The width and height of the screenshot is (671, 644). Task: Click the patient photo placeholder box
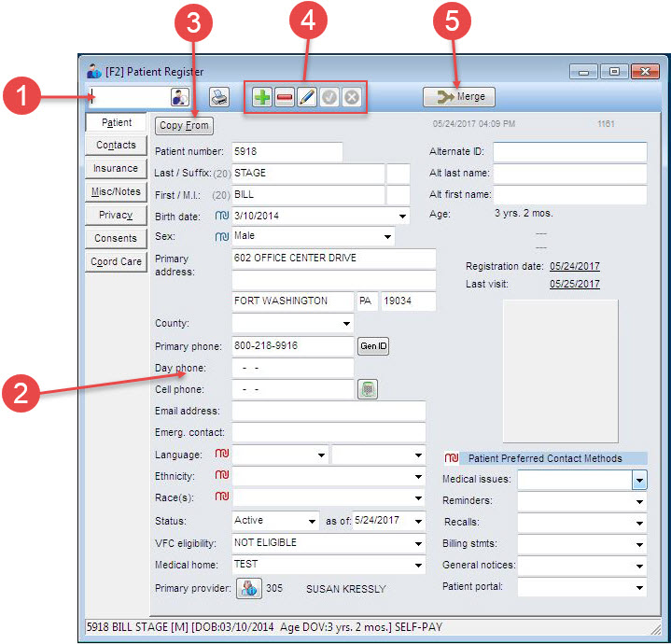click(560, 371)
